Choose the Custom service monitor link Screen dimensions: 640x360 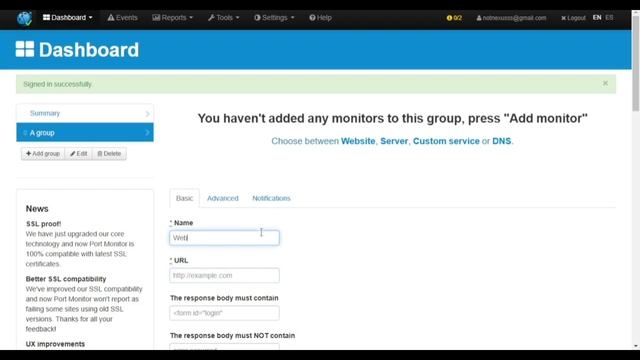point(446,141)
